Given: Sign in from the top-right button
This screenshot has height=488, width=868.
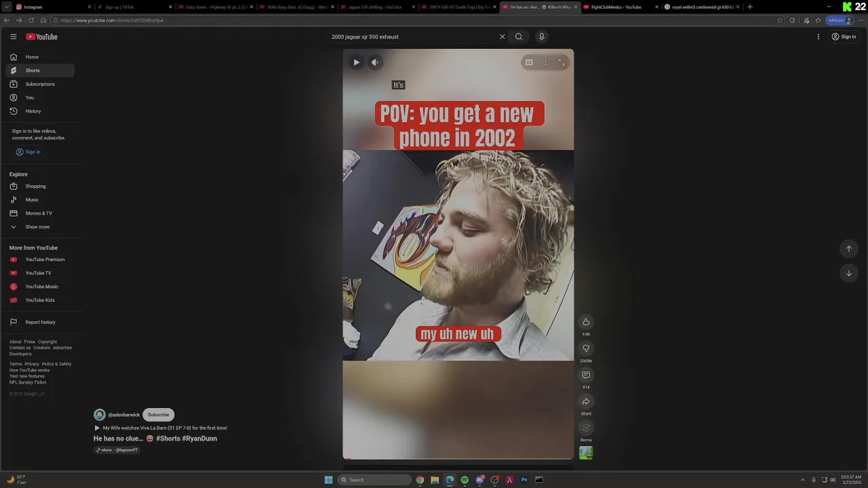Looking at the screenshot, I should [x=844, y=37].
